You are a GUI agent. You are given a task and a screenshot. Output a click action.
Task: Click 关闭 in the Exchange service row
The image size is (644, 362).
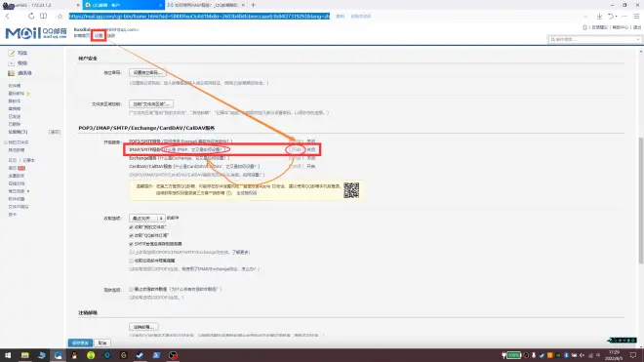point(311,158)
